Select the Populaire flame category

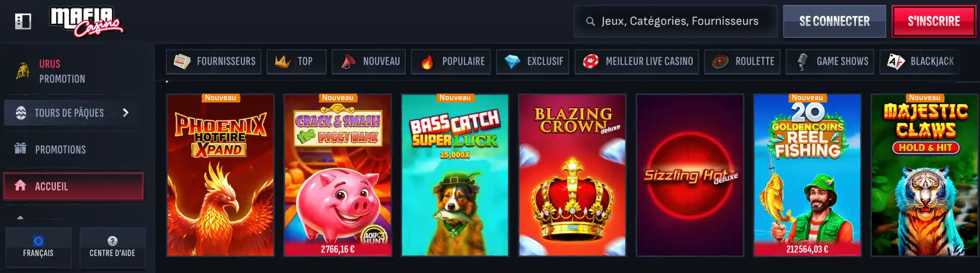[x=451, y=62]
